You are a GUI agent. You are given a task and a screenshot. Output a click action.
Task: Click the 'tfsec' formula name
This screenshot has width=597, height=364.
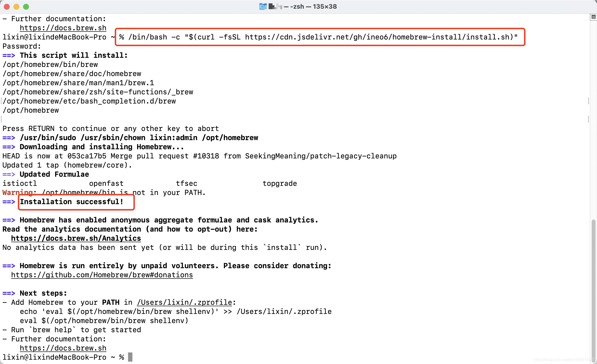tap(187, 183)
